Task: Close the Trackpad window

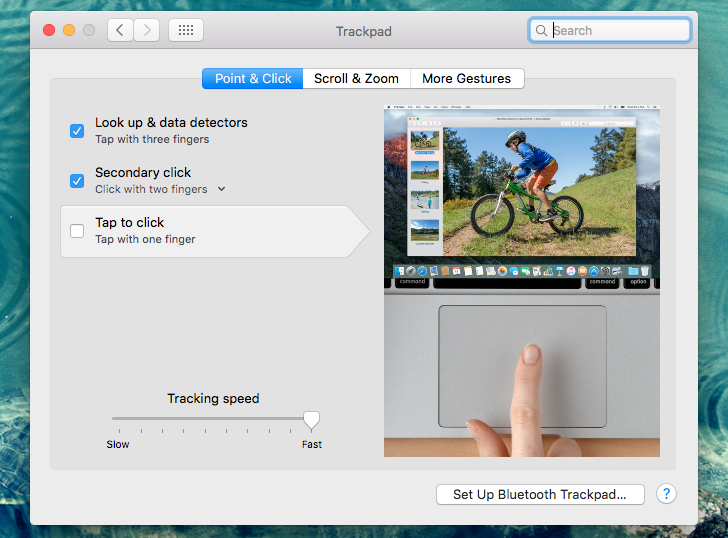Action: click(x=49, y=31)
